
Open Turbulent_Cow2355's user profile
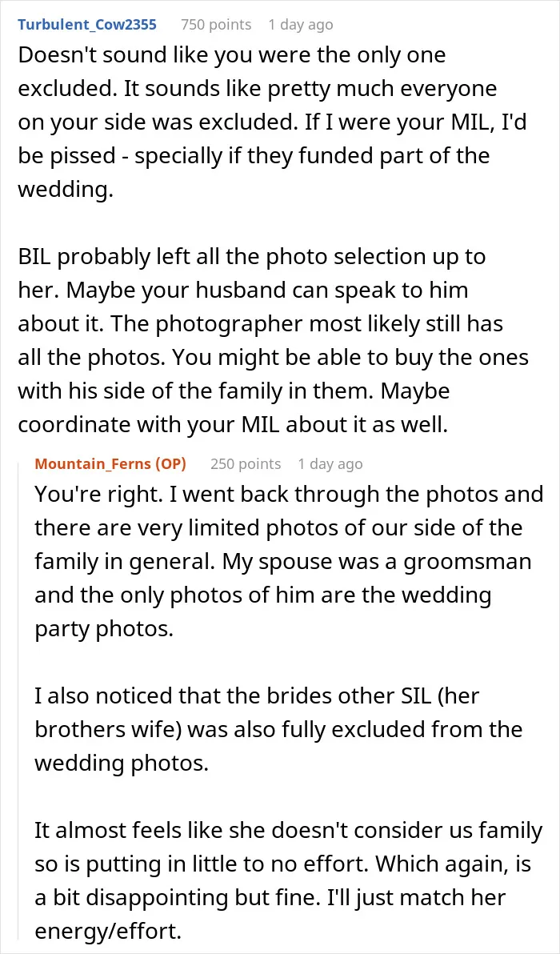(x=87, y=24)
